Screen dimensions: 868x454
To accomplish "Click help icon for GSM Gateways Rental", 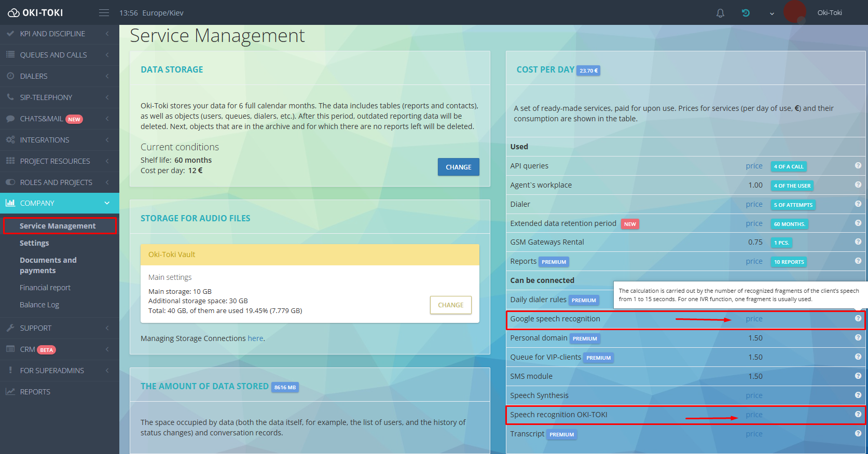I will 858,242.
